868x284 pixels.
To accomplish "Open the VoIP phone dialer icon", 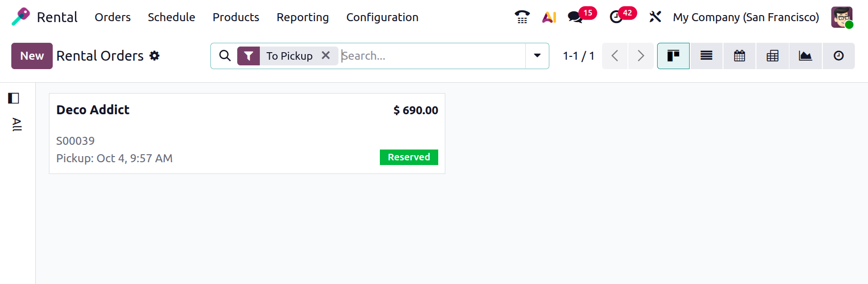I will coord(522,17).
